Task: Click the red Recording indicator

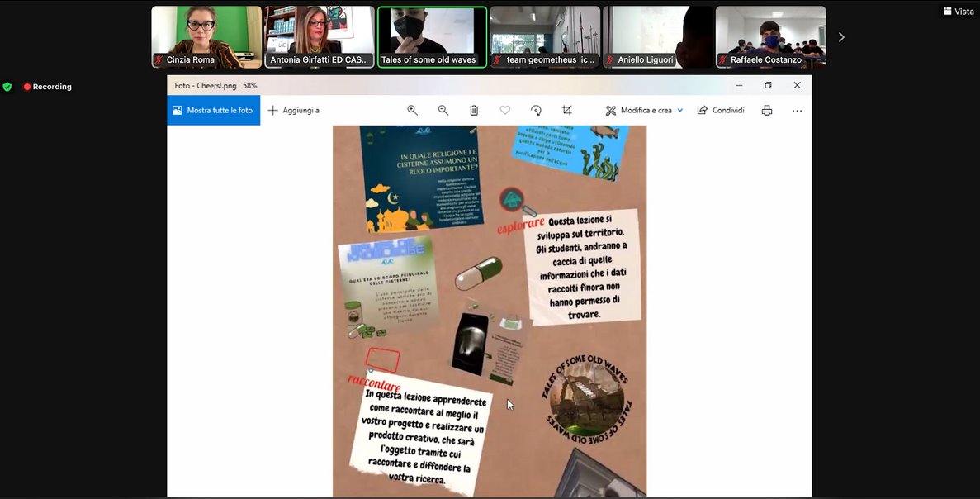Action: pyautogui.click(x=48, y=87)
